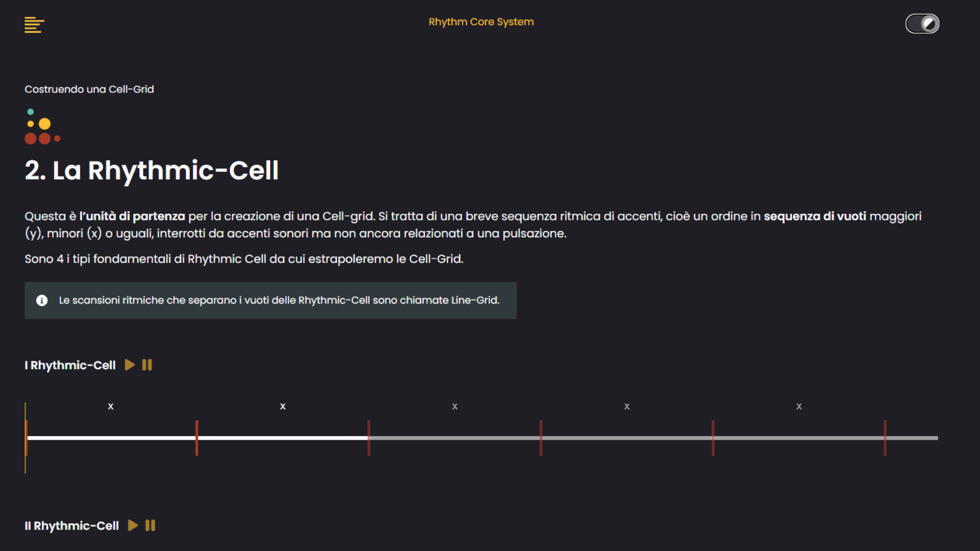This screenshot has height=551, width=980.
Task: Click the I Rhythmic-Cell heading
Action: tap(70, 365)
